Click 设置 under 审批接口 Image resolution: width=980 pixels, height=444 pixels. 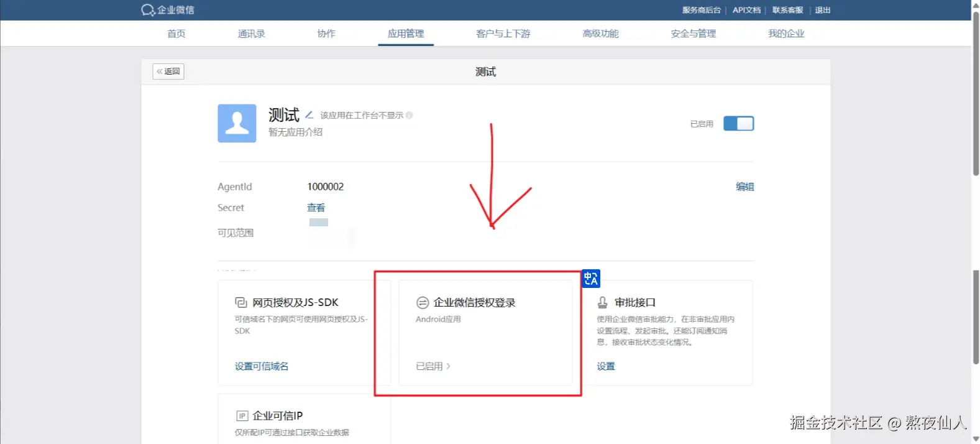pyautogui.click(x=606, y=366)
